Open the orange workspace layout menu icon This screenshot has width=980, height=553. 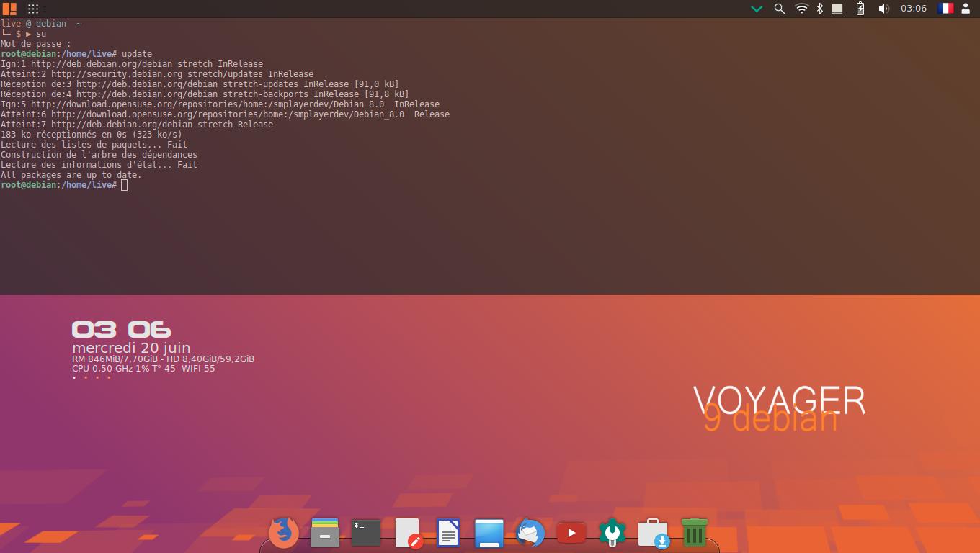tap(9, 9)
